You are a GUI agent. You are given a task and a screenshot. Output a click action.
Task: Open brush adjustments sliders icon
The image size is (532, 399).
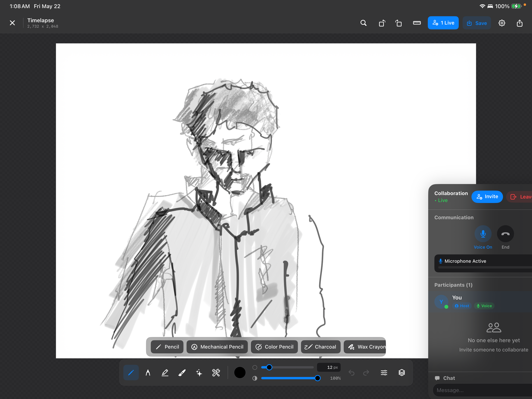(x=384, y=373)
